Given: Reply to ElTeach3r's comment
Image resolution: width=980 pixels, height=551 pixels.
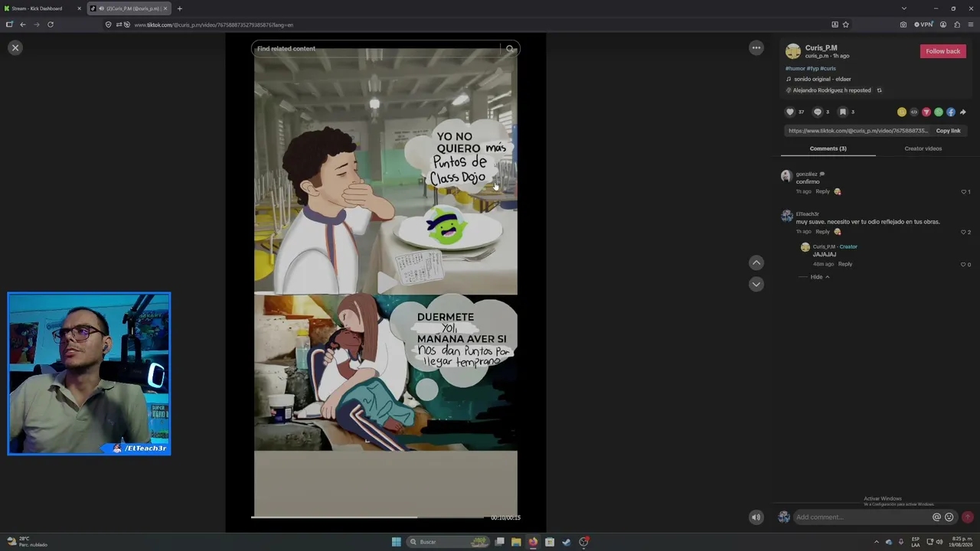Looking at the screenshot, I should tap(822, 231).
